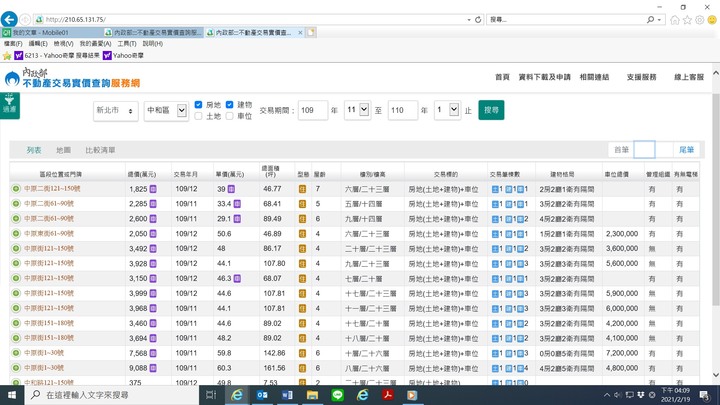
Task: Open end month dropdown showing 1
Action: click(x=448, y=110)
